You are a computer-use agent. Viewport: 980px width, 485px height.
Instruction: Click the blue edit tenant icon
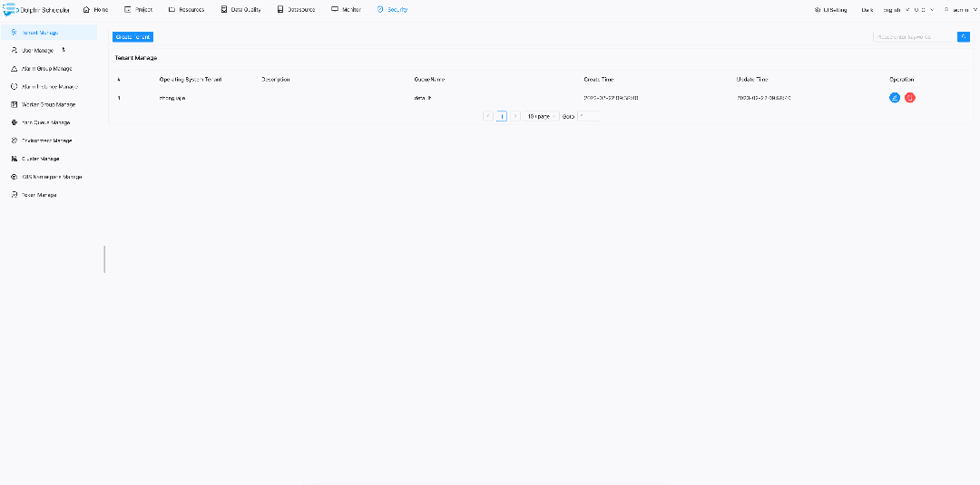tap(895, 97)
